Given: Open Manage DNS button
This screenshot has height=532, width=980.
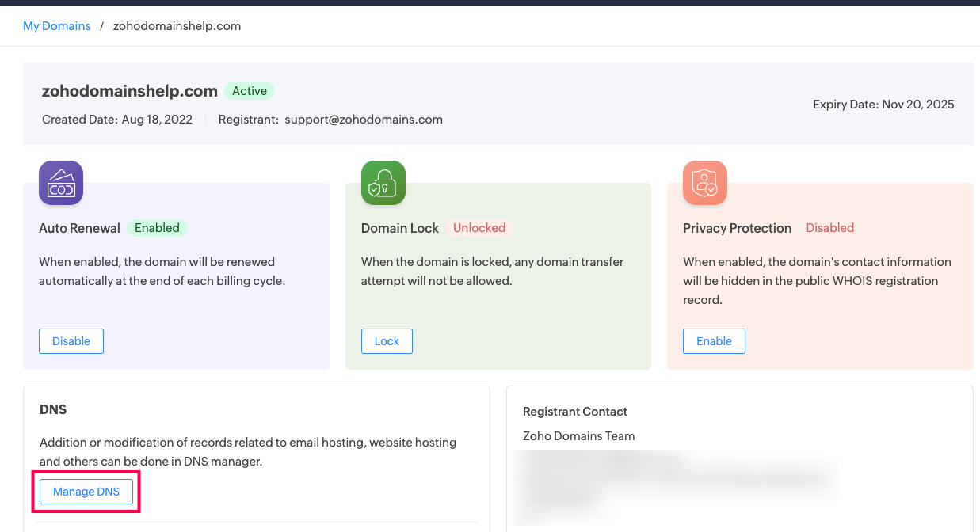Looking at the screenshot, I should (x=86, y=492).
